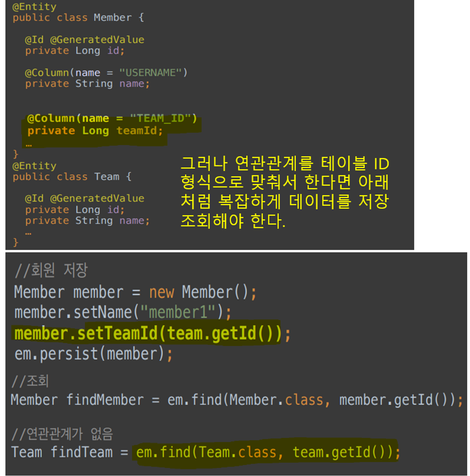Click the findMember variable name
Viewport: 470px width, 476px height.
pos(105,400)
